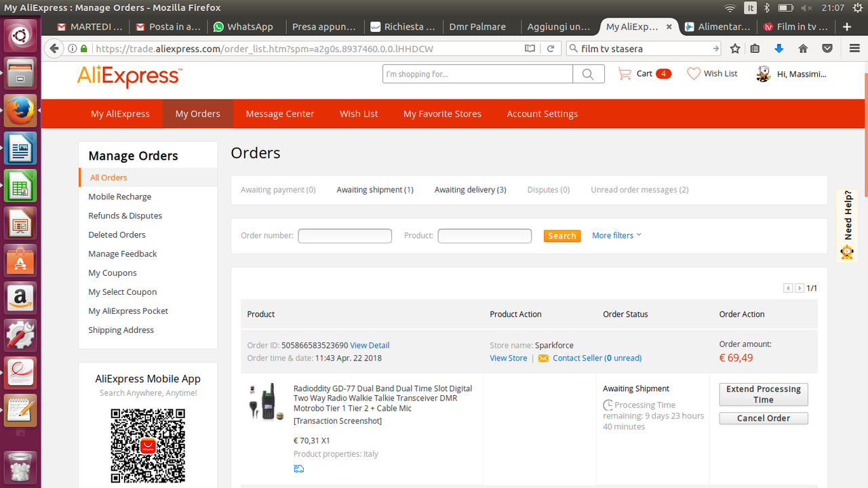The height and width of the screenshot is (488, 868).
Task: Open LibreOffice Calc from the dock
Action: [x=20, y=185]
